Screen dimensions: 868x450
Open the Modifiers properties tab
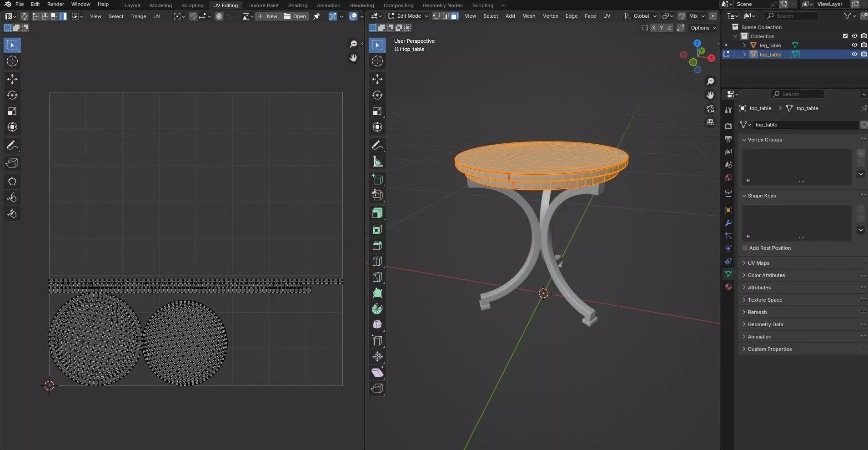tap(728, 223)
